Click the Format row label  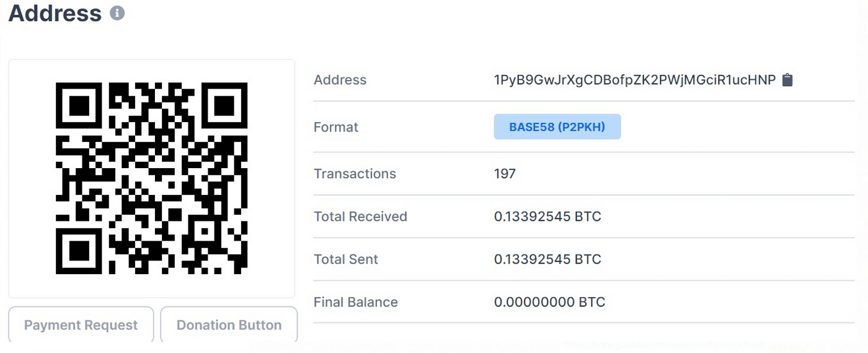click(336, 127)
